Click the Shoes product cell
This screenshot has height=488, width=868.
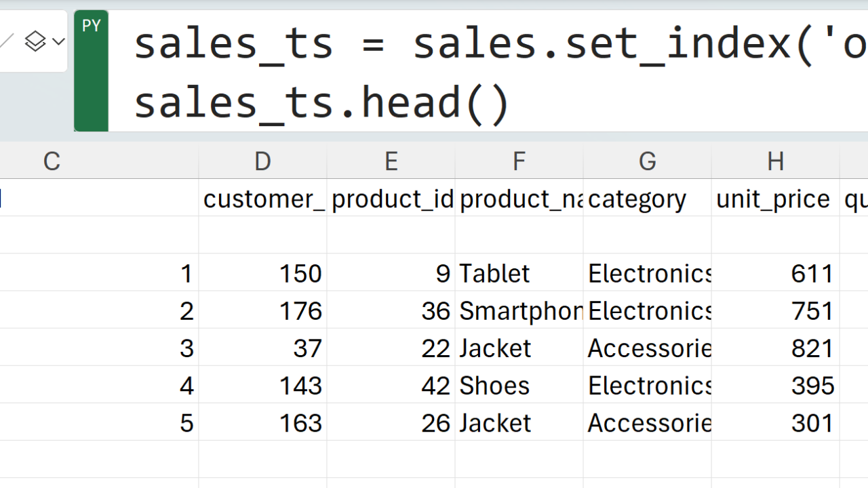pyautogui.click(x=519, y=386)
